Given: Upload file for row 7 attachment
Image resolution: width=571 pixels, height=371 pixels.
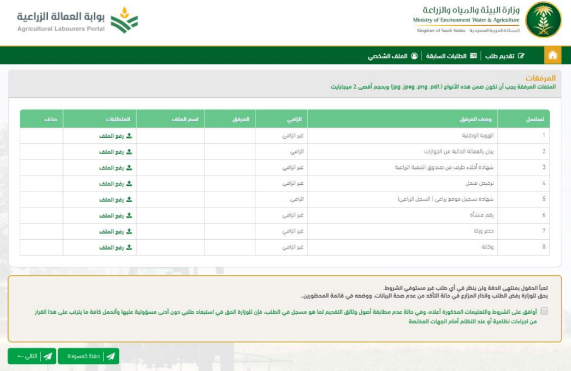Looking at the screenshot, I should coord(115,232).
